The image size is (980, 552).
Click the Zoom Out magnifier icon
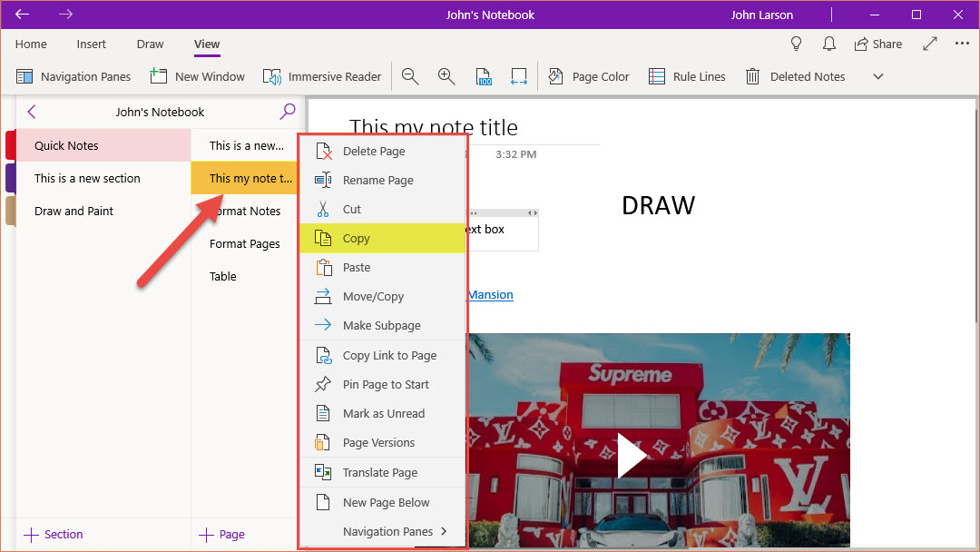point(410,77)
